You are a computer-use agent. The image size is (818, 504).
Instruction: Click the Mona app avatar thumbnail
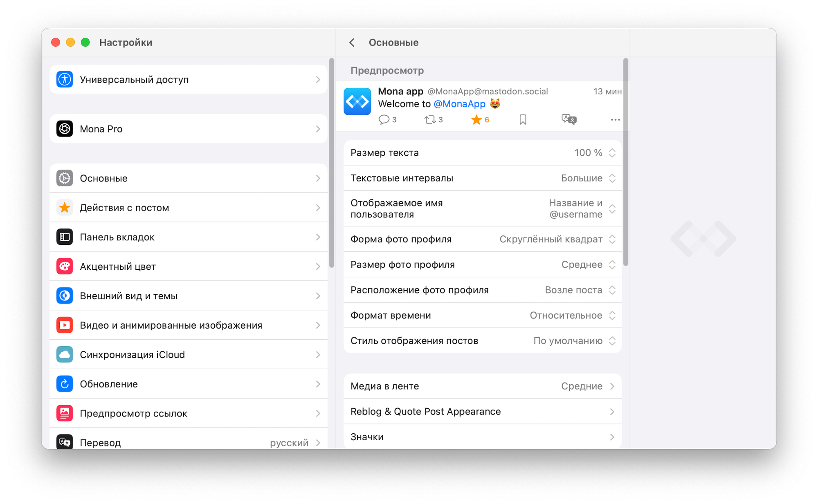coord(357,101)
